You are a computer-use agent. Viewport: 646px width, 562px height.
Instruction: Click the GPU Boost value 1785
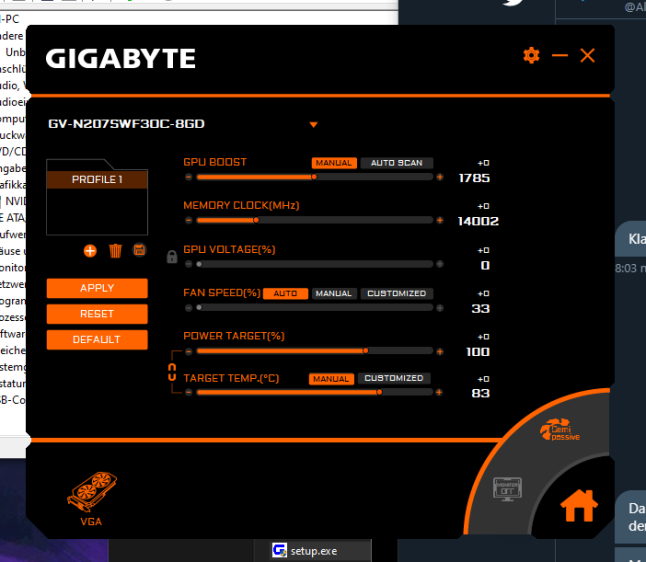(474, 178)
